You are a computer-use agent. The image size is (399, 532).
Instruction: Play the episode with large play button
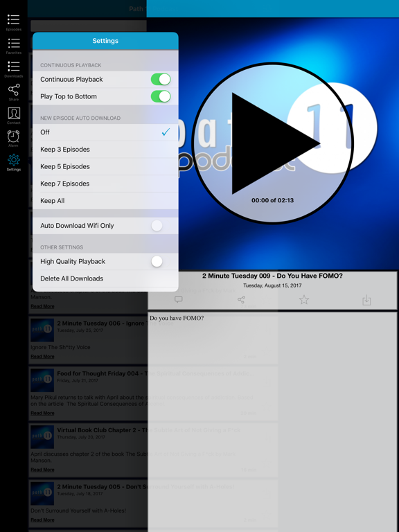click(273, 143)
